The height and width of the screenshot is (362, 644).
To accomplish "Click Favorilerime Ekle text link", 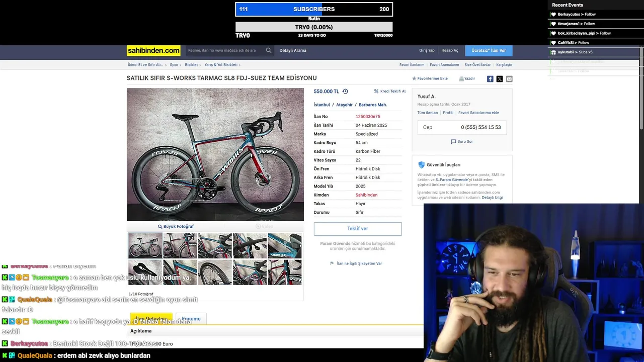I will [x=433, y=78].
